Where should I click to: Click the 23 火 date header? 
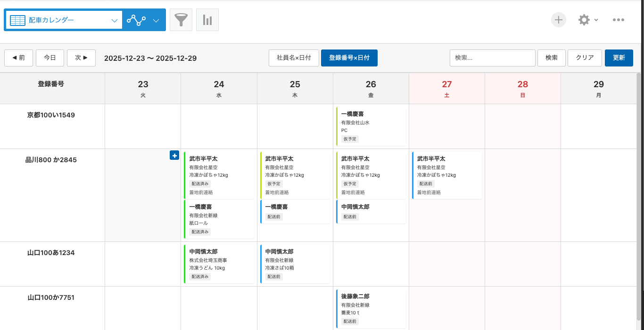tap(143, 88)
